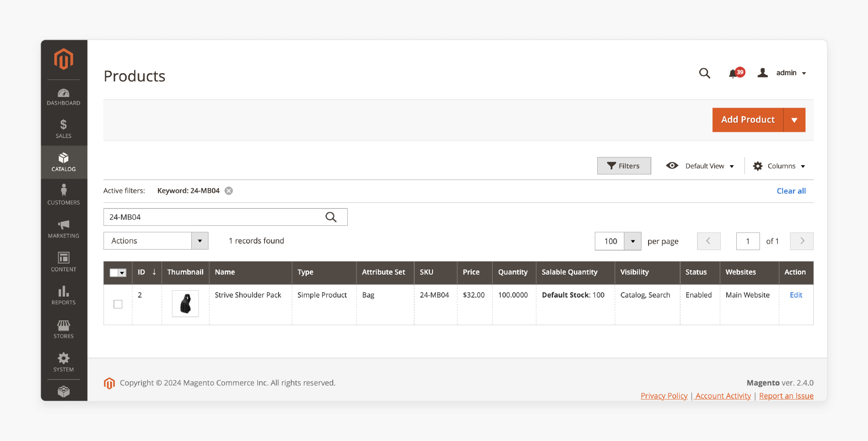Viewport: 868px width, 441px height.
Task: Sort by the Type column header
Action: click(324, 272)
